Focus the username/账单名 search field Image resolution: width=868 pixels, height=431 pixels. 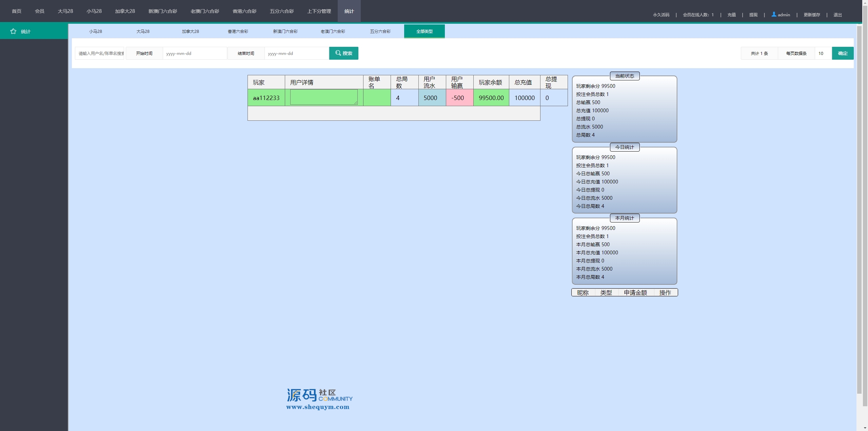[x=100, y=53]
